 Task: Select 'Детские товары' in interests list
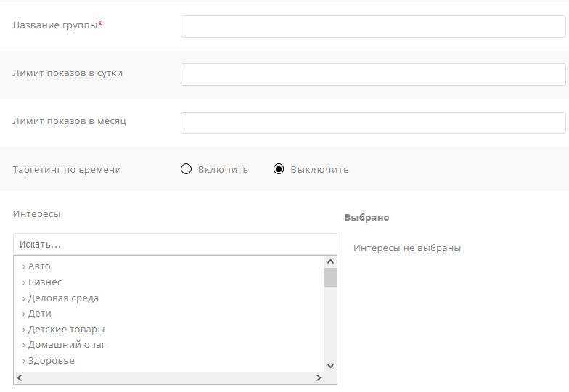coord(65,330)
